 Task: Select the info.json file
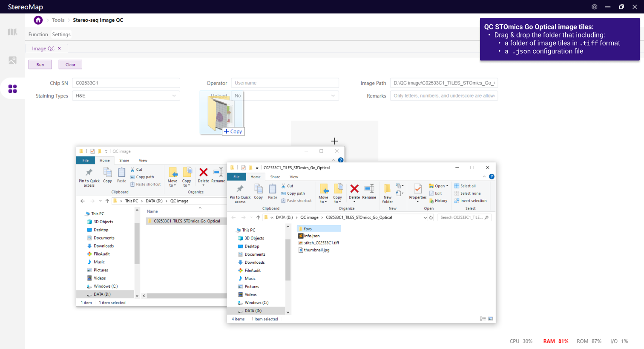311,236
